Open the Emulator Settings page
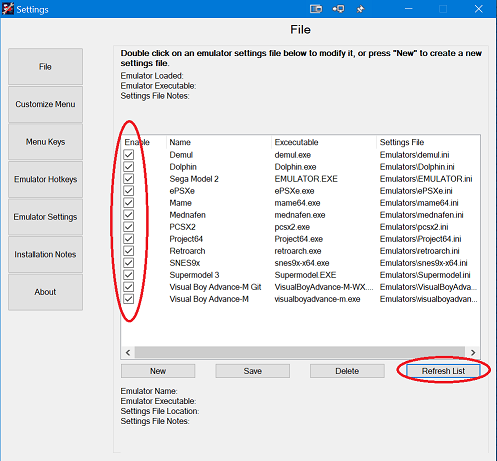Screen dimensions: 497x461 click(x=45, y=217)
